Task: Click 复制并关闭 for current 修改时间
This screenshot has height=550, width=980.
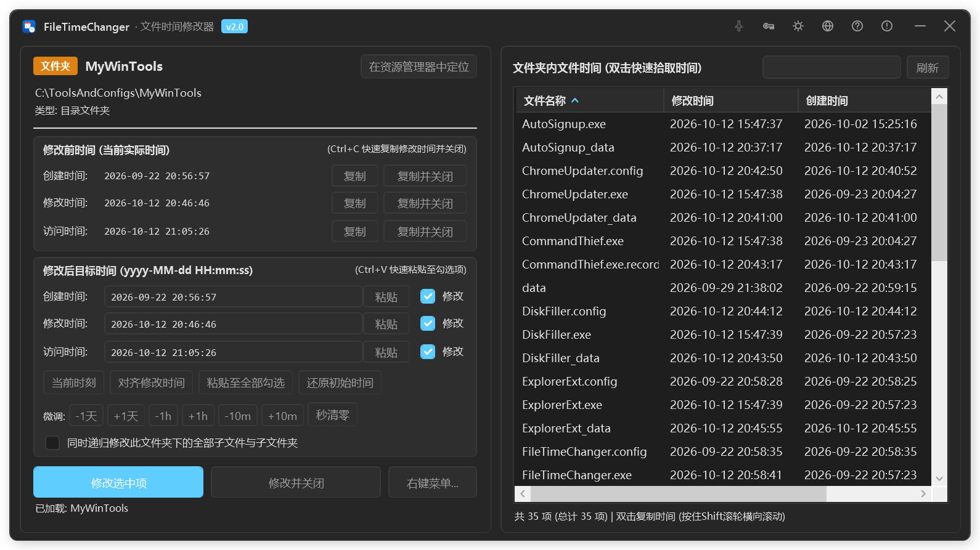Action: [x=425, y=203]
